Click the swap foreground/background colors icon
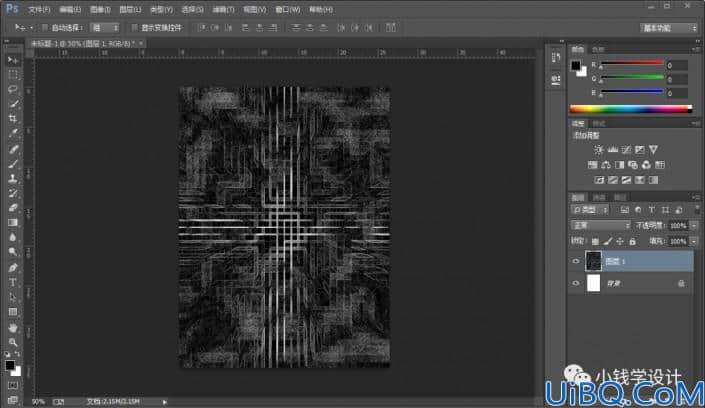 point(17,354)
